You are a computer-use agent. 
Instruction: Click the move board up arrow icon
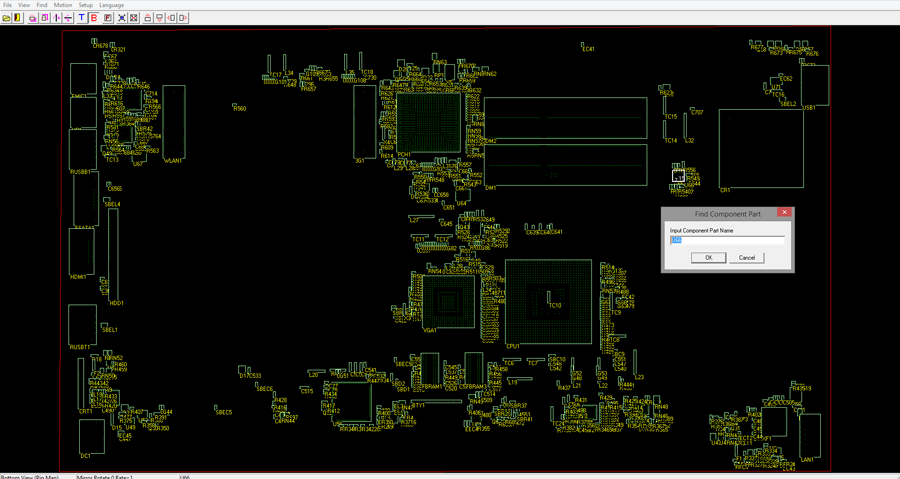pyautogui.click(x=148, y=18)
